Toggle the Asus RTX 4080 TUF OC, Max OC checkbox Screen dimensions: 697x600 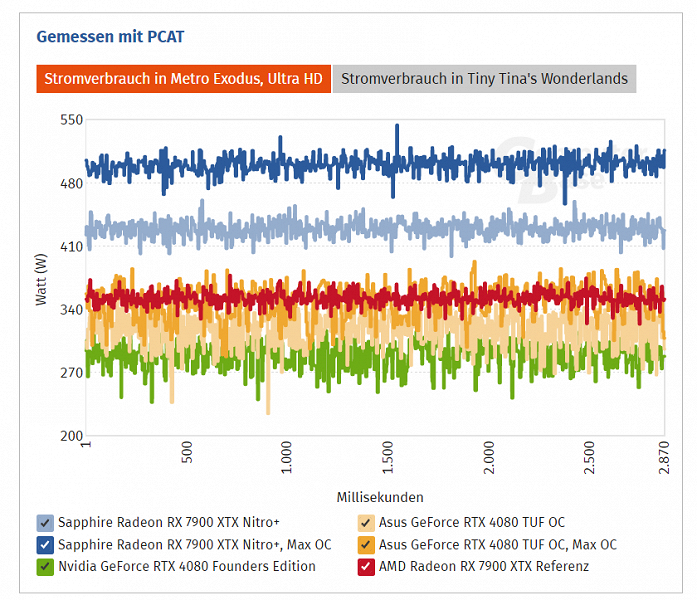[366, 544]
